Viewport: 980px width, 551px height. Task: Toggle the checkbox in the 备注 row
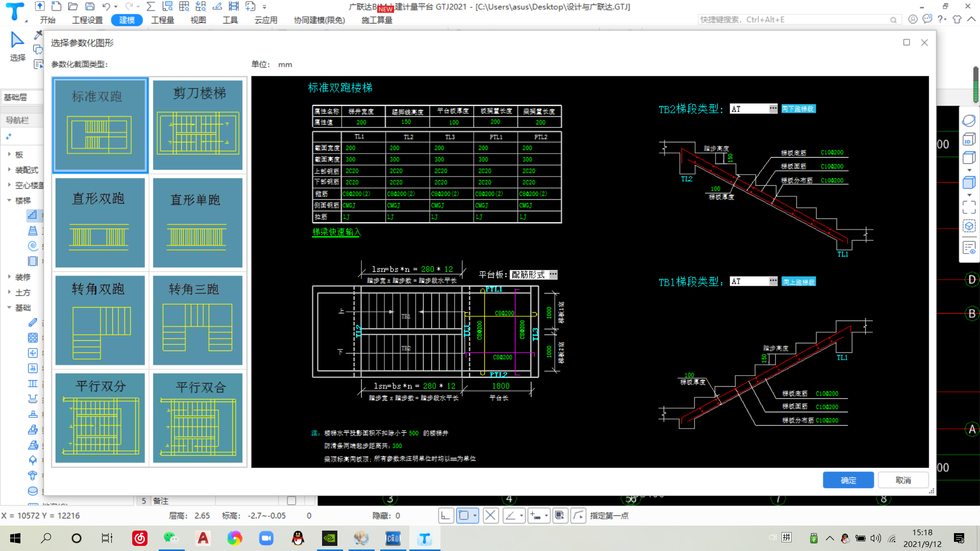(x=291, y=500)
